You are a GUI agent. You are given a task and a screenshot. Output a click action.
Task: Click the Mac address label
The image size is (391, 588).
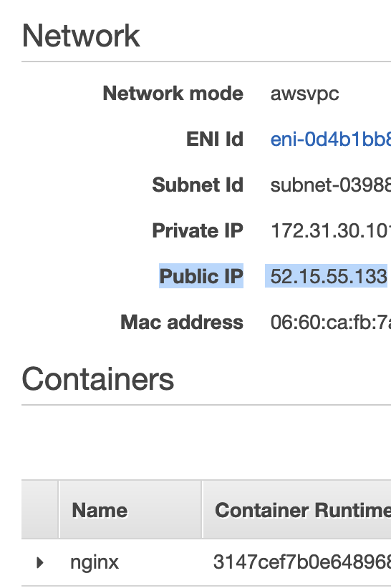[x=182, y=322]
